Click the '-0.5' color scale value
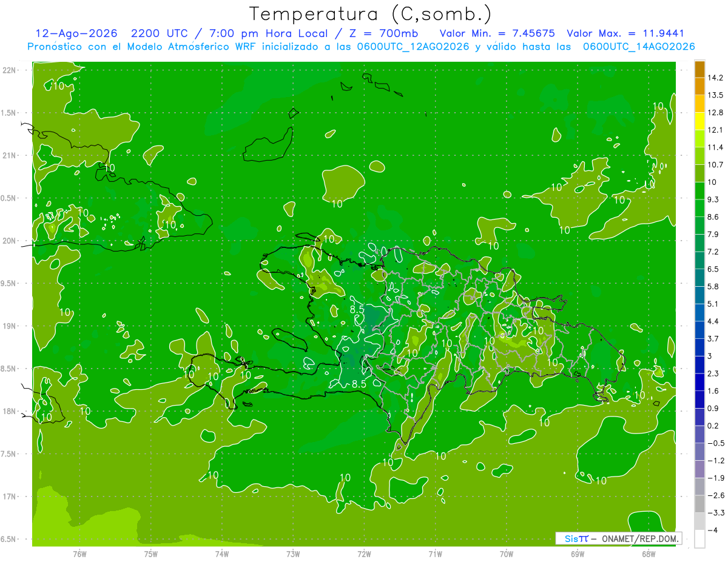 [715, 443]
